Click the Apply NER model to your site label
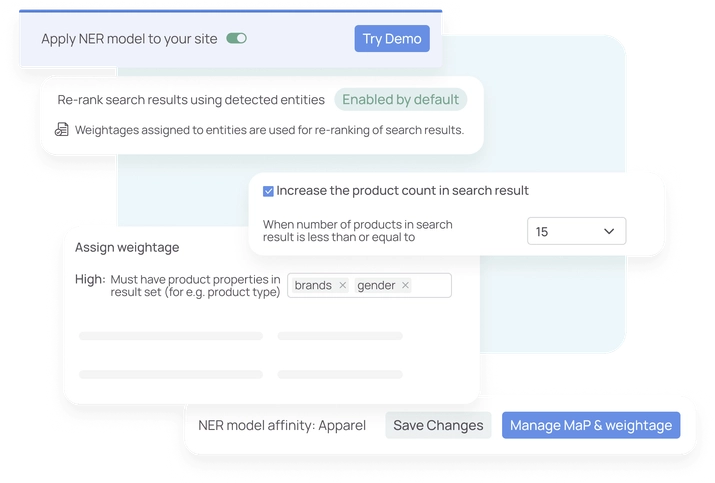This screenshot has height=483, width=715. point(128,39)
